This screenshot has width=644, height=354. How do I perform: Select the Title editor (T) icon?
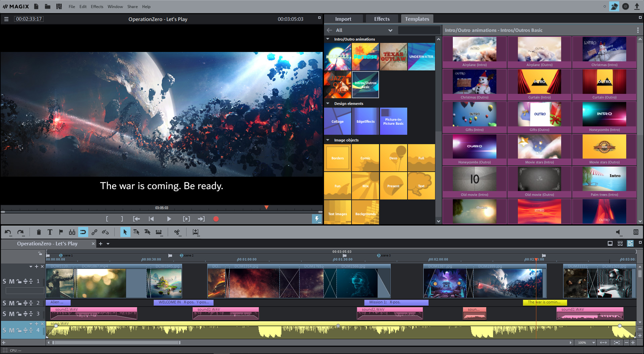tap(50, 232)
